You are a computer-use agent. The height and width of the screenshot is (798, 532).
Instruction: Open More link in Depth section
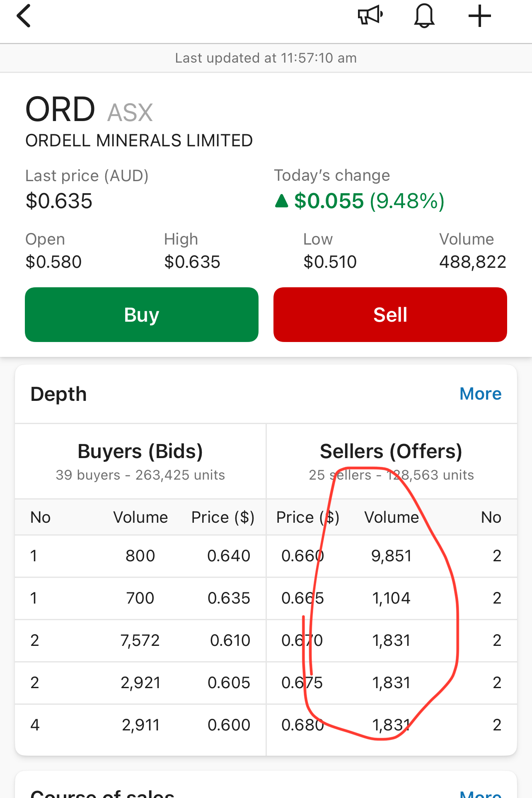(480, 394)
